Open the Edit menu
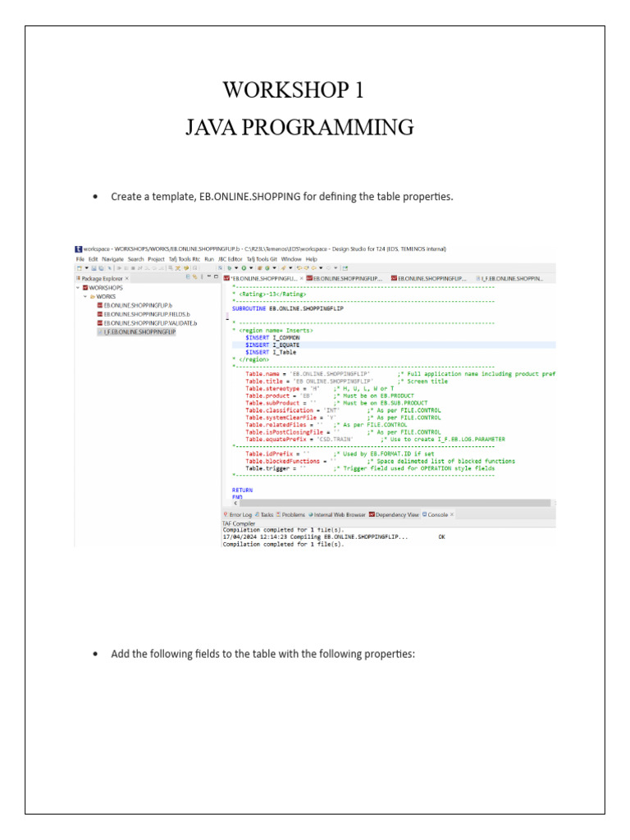 (94, 259)
